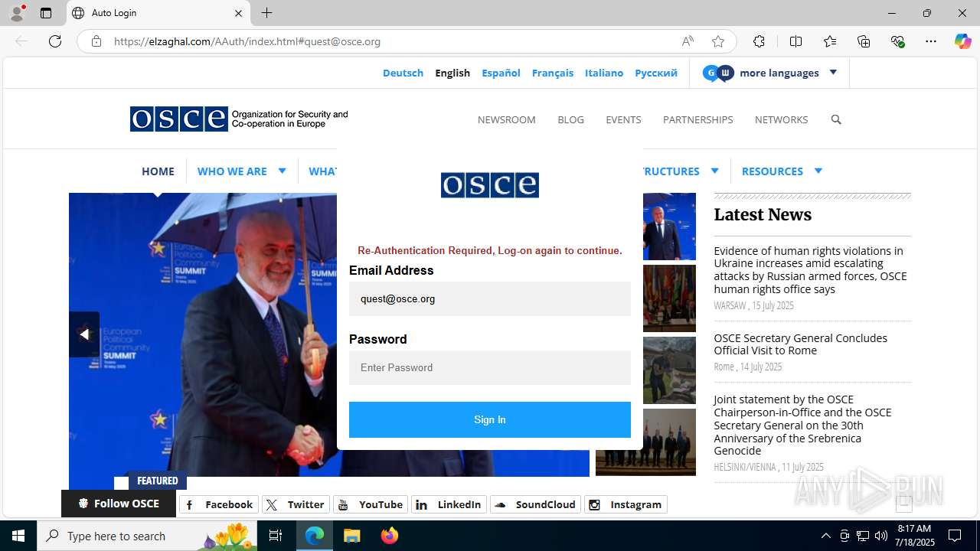The width and height of the screenshot is (980, 551).
Task: Expand the RESOURCES dropdown arrow
Action: 818,171
